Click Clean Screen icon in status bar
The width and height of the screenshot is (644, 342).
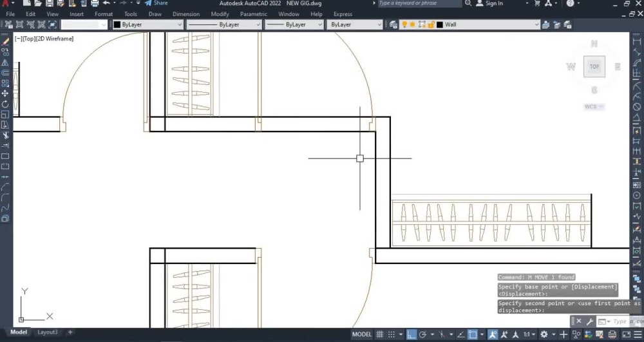(x=627, y=335)
